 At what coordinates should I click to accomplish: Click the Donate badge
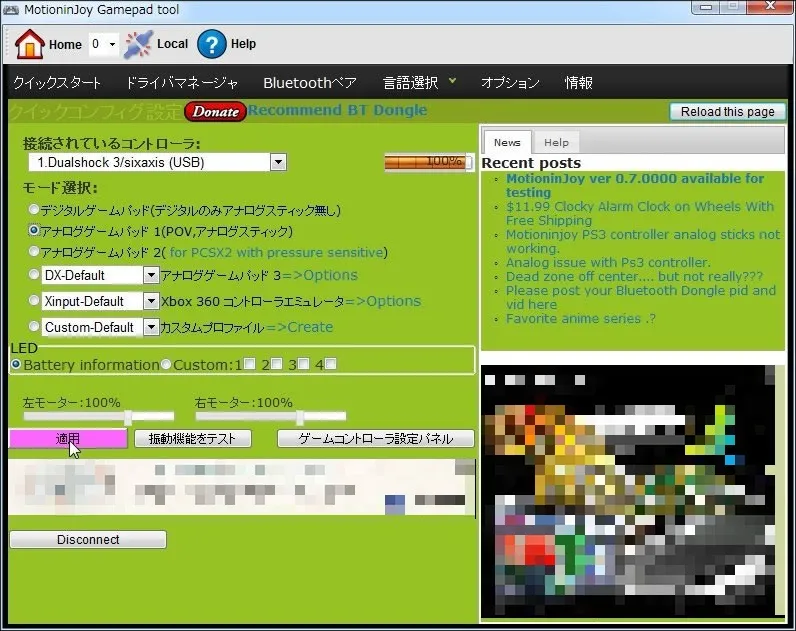pos(215,111)
